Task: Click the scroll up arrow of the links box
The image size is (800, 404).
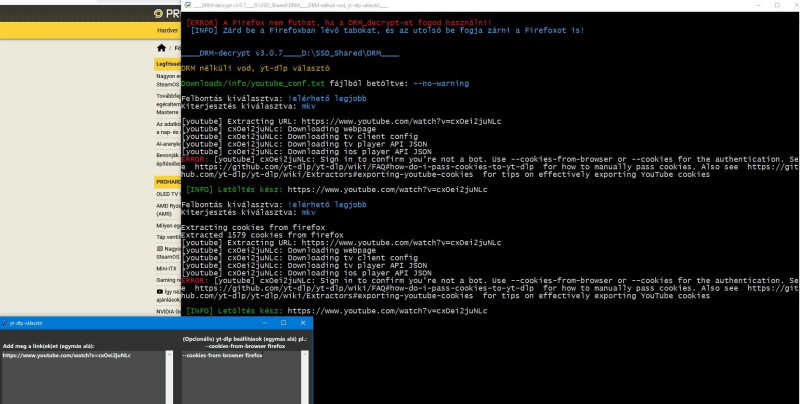Action: 169,355
